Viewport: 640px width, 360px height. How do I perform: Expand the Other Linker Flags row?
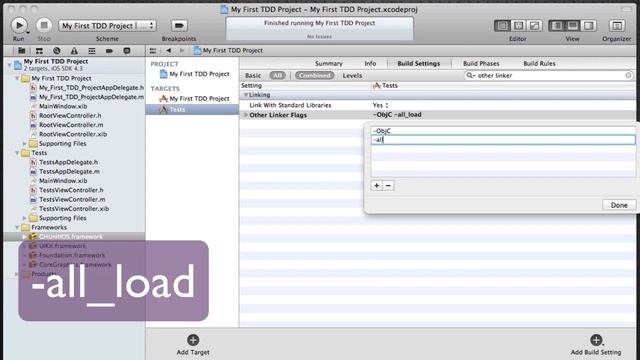246,115
